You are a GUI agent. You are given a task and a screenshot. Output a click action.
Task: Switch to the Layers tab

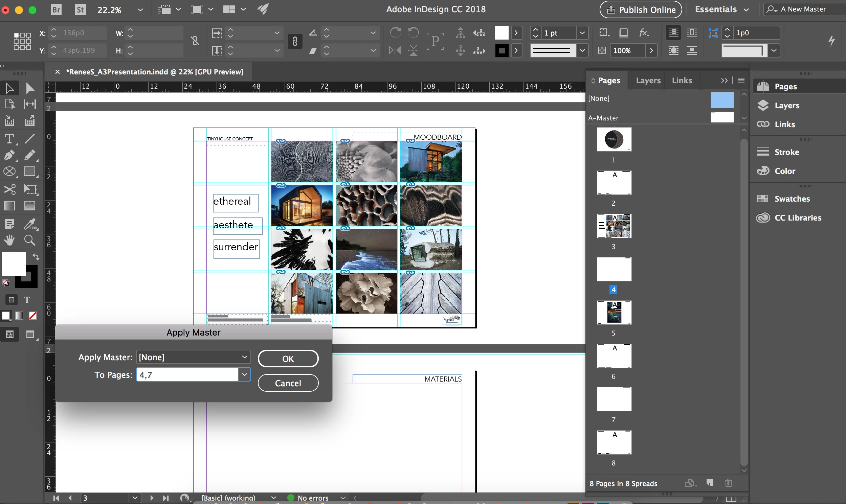tap(648, 81)
